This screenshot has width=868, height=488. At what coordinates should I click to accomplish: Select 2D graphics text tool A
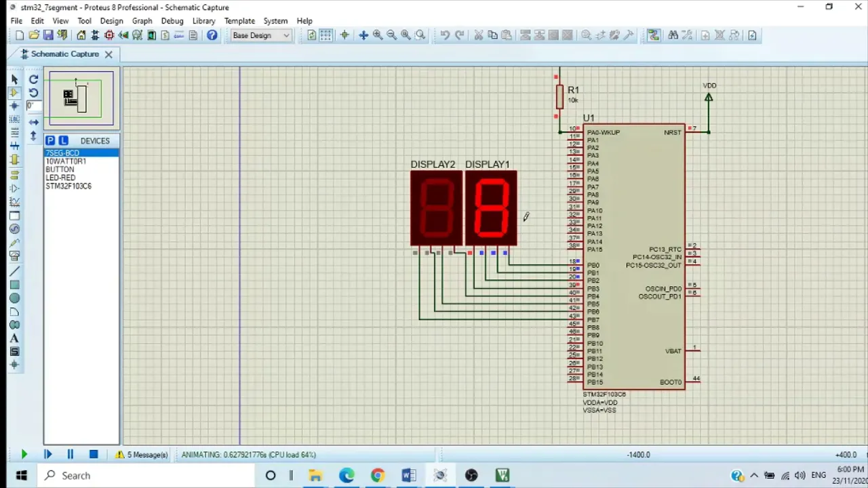[14, 338]
